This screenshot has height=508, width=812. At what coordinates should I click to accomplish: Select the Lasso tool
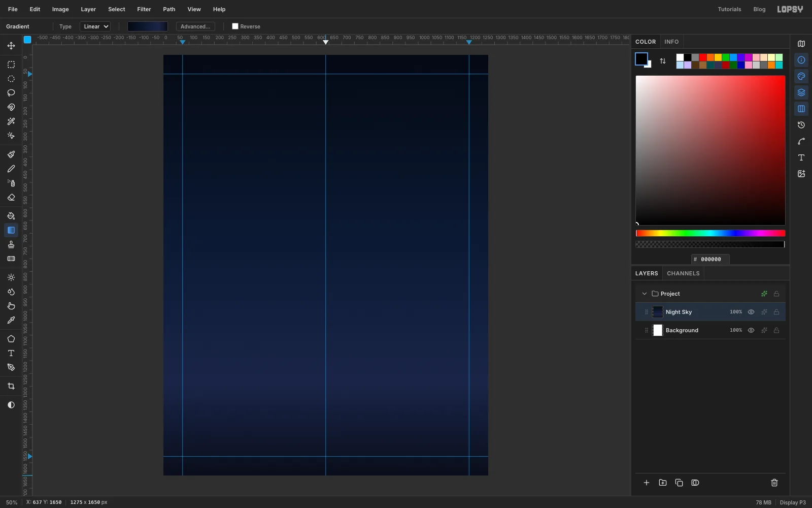11,93
